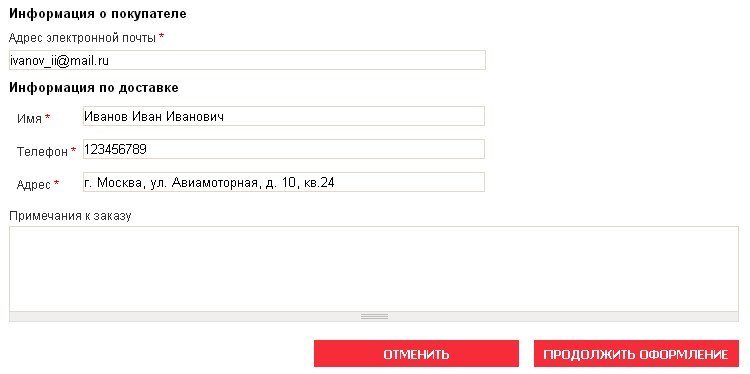750x374 pixels.
Task: Click the ОТМЕНИТЬ button
Action: [x=416, y=354]
